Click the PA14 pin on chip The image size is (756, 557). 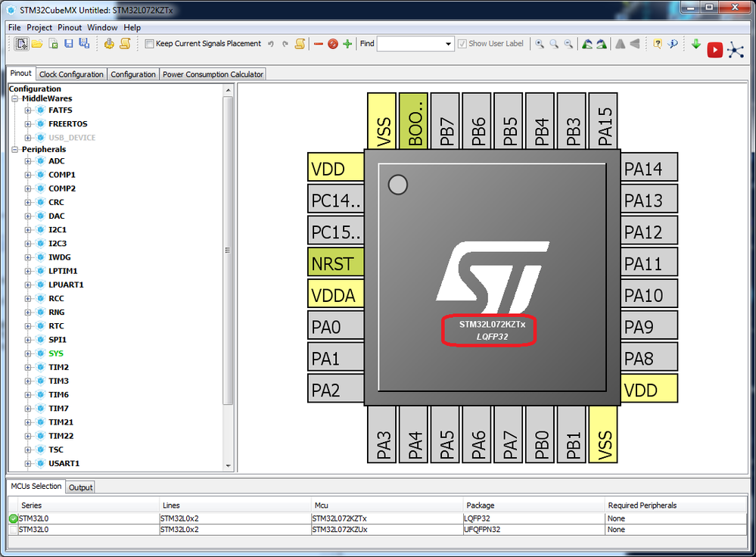(649, 169)
